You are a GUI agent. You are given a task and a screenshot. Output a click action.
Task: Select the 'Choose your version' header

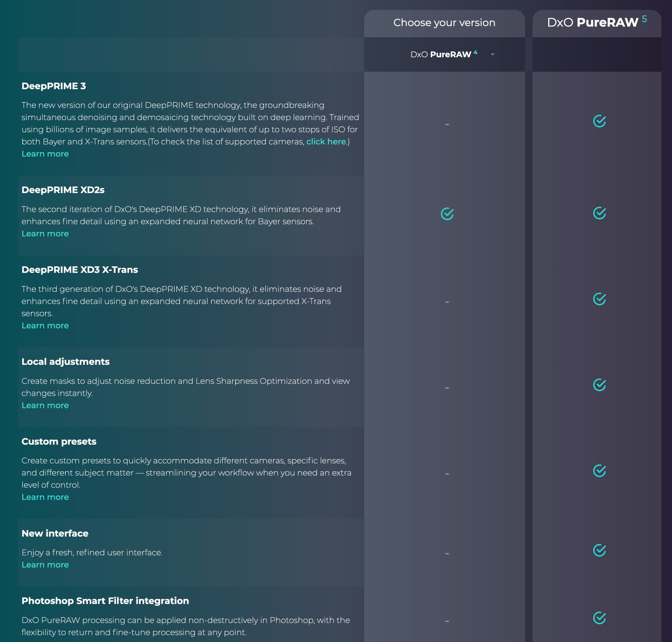click(444, 23)
